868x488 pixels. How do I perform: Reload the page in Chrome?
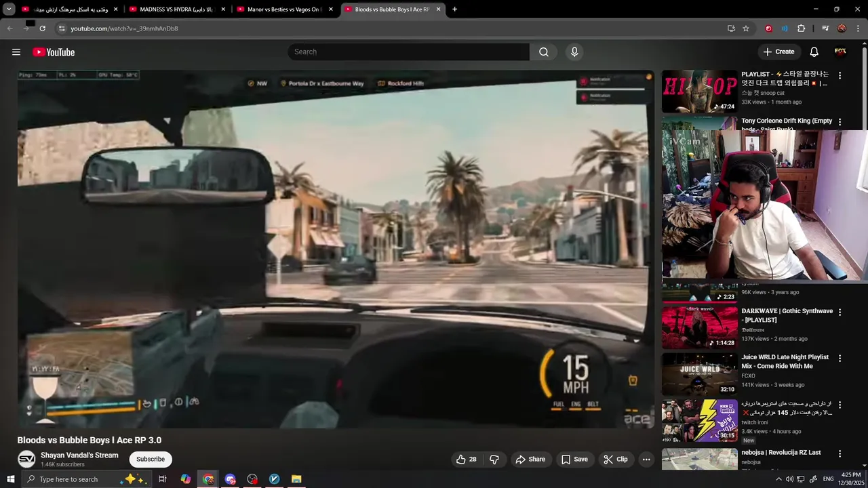coord(42,28)
